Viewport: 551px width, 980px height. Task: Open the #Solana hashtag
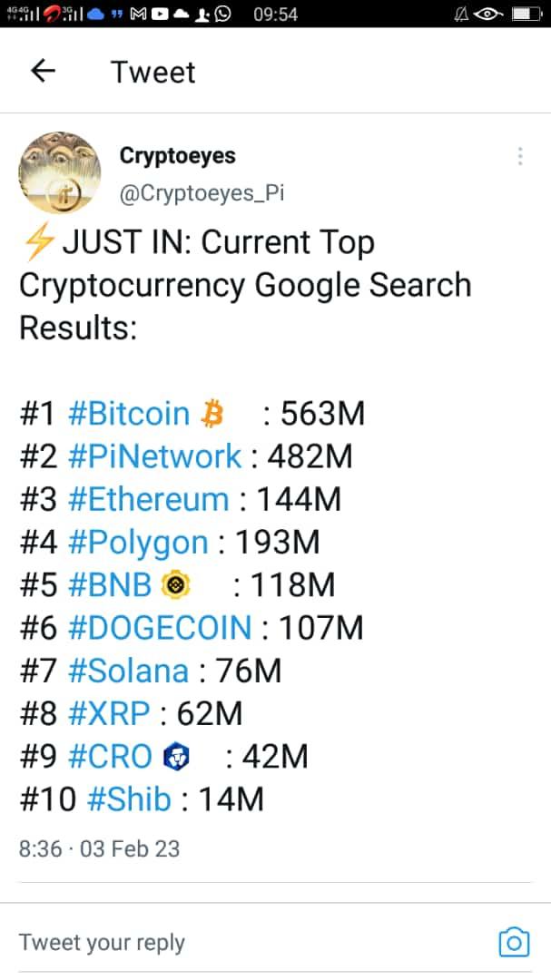point(128,671)
